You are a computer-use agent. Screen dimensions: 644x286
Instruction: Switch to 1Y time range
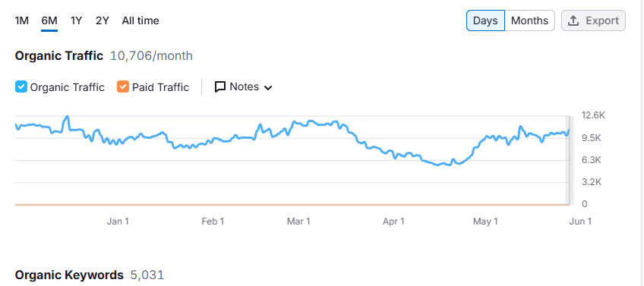pos(76,20)
